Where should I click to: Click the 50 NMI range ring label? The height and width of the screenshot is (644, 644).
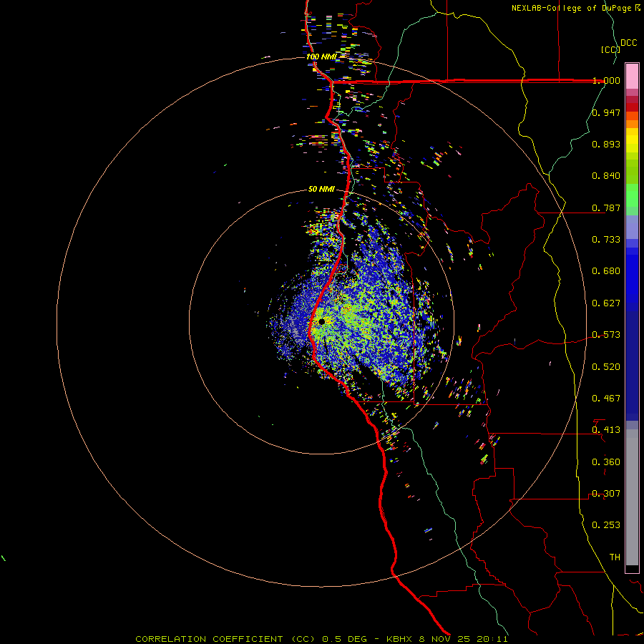(321, 189)
